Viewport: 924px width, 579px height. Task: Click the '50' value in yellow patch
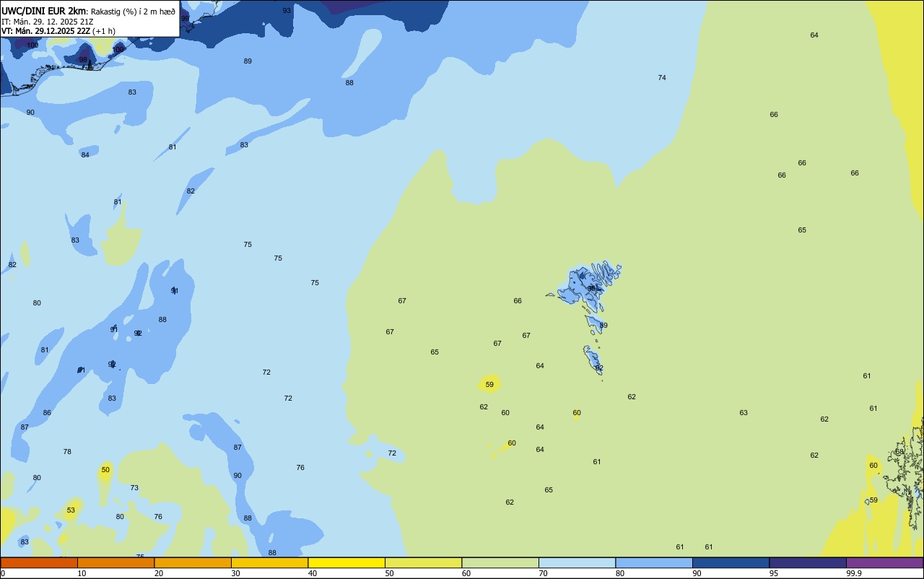[105, 470]
